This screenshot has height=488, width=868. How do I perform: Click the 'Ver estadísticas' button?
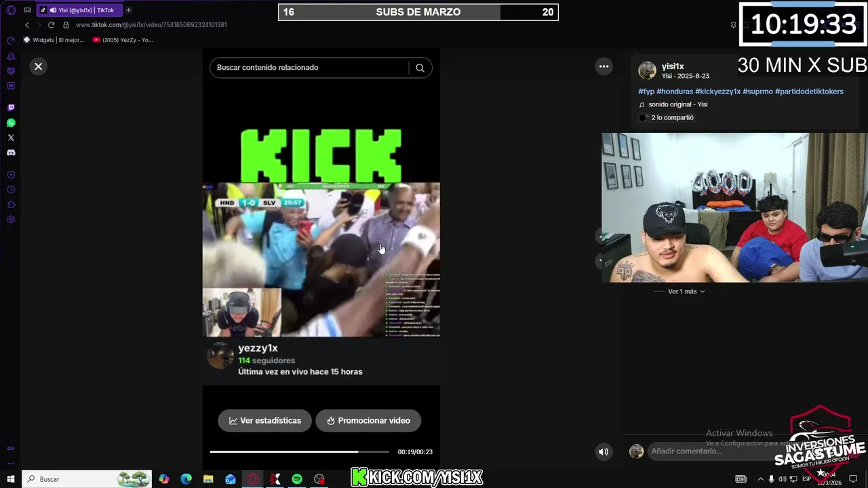click(x=264, y=420)
